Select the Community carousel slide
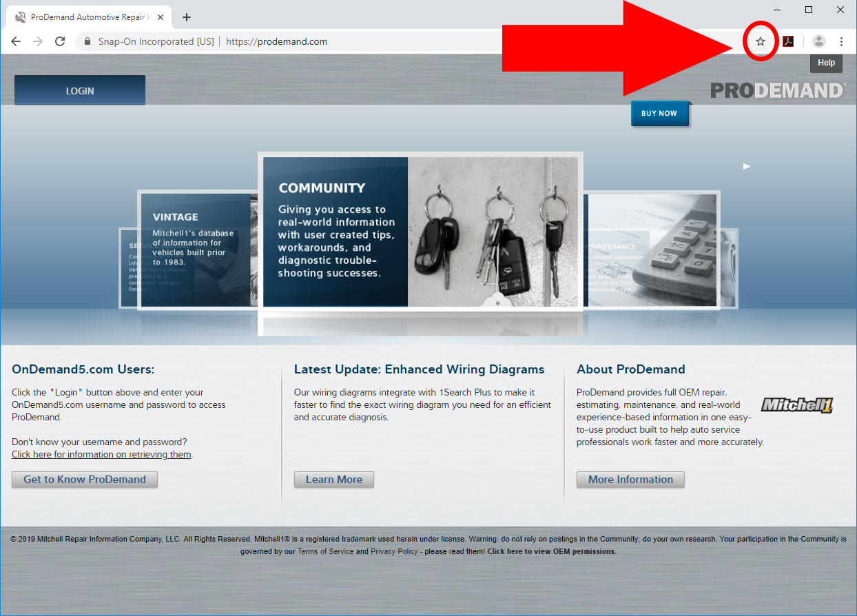The height and width of the screenshot is (616, 857). [x=420, y=232]
